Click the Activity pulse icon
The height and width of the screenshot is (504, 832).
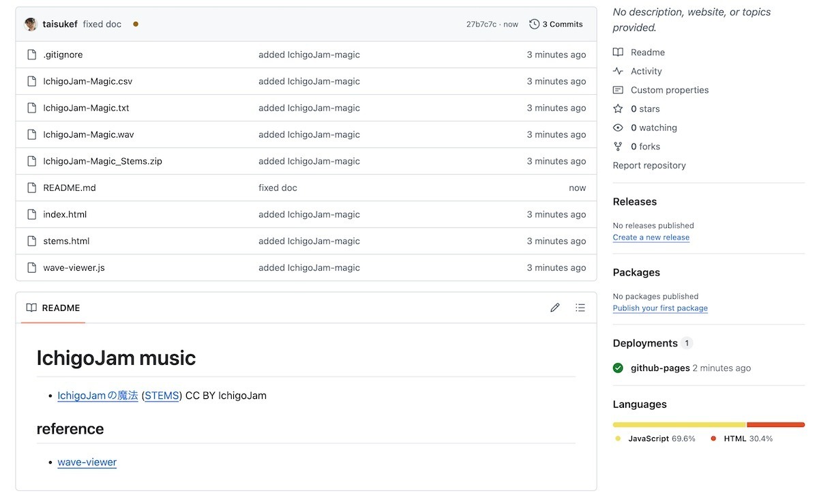618,71
